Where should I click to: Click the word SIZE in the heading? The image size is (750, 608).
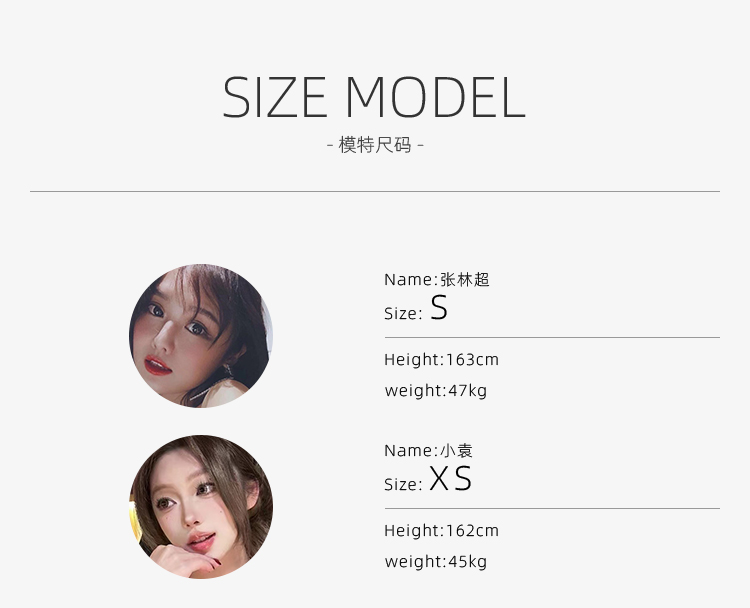(x=275, y=97)
